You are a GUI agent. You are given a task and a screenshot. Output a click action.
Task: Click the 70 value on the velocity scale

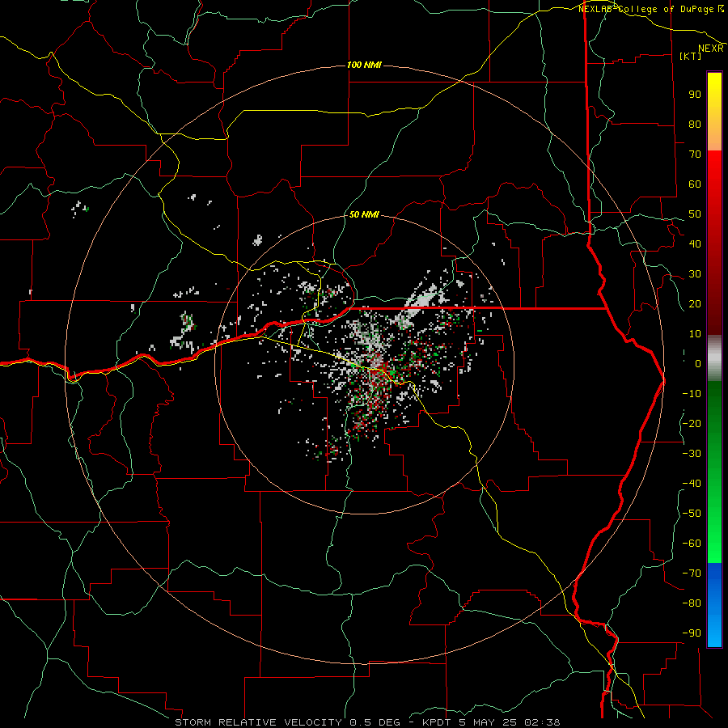point(695,154)
